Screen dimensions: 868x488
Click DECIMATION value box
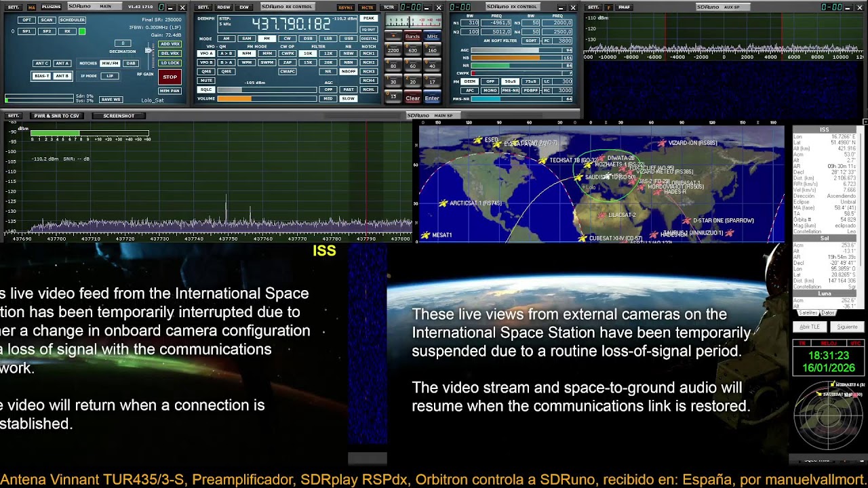(x=123, y=43)
